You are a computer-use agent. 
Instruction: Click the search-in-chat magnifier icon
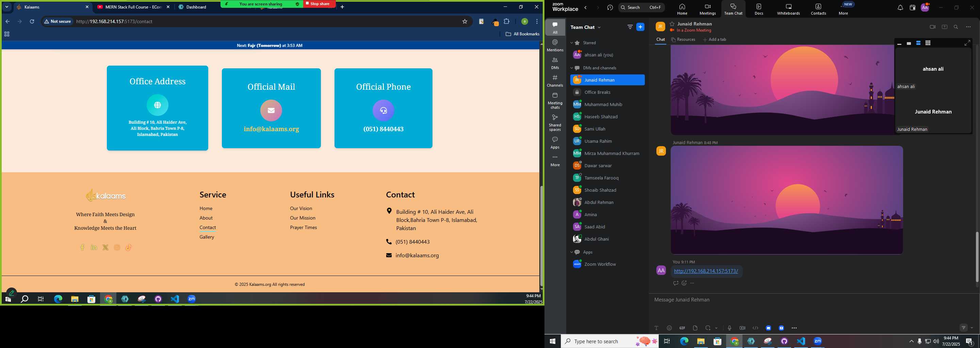pos(955,27)
